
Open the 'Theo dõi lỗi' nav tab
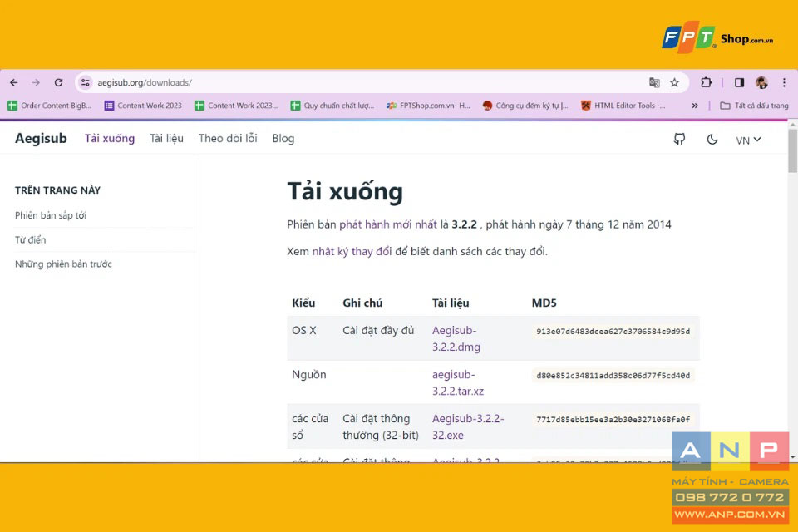click(228, 139)
